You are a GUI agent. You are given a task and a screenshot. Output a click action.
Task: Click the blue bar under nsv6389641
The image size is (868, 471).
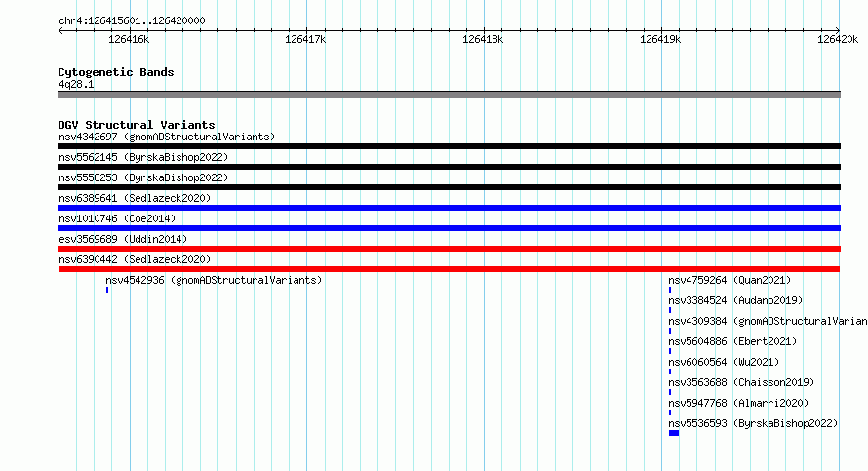449,208
